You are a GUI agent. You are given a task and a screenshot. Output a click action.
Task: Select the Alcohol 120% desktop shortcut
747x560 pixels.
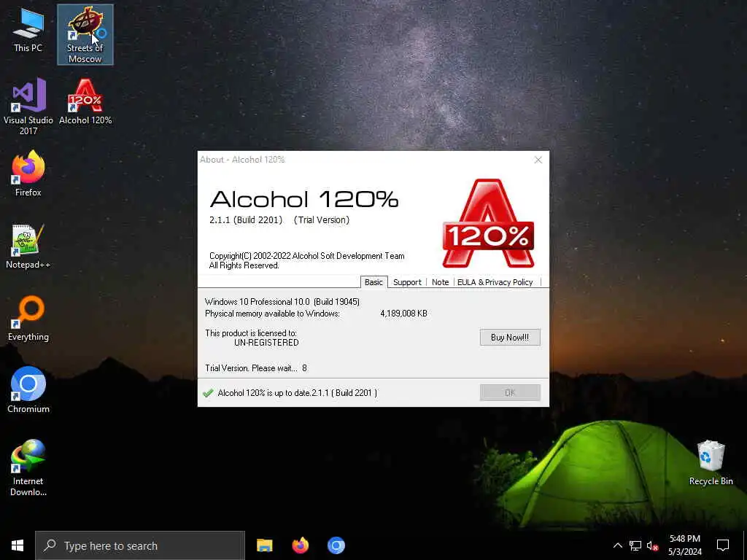(x=85, y=102)
